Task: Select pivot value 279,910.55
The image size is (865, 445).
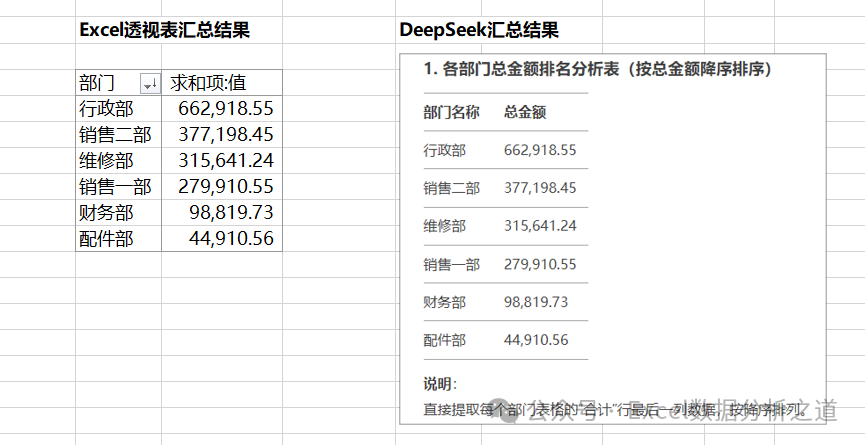Action: pos(222,186)
